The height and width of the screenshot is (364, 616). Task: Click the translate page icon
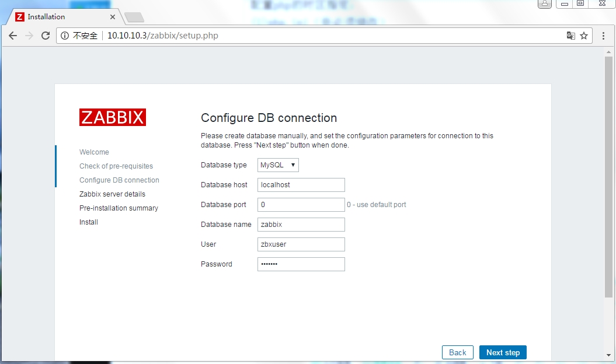(571, 36)
